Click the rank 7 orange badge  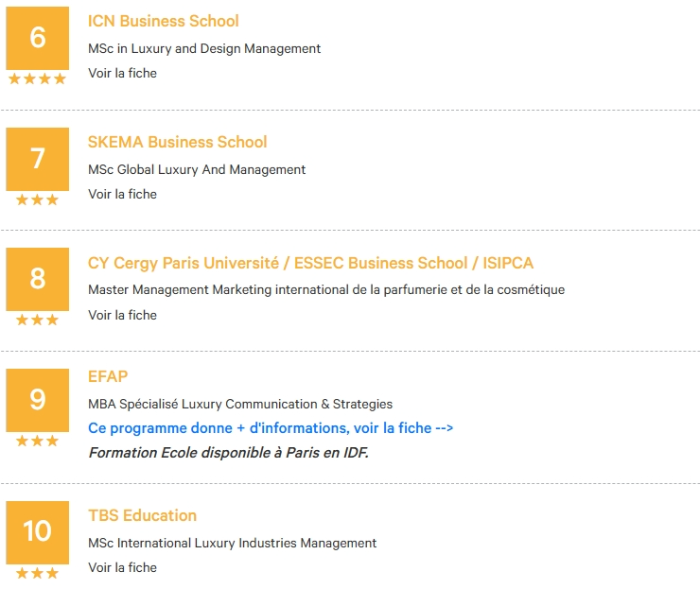[38, 159]
